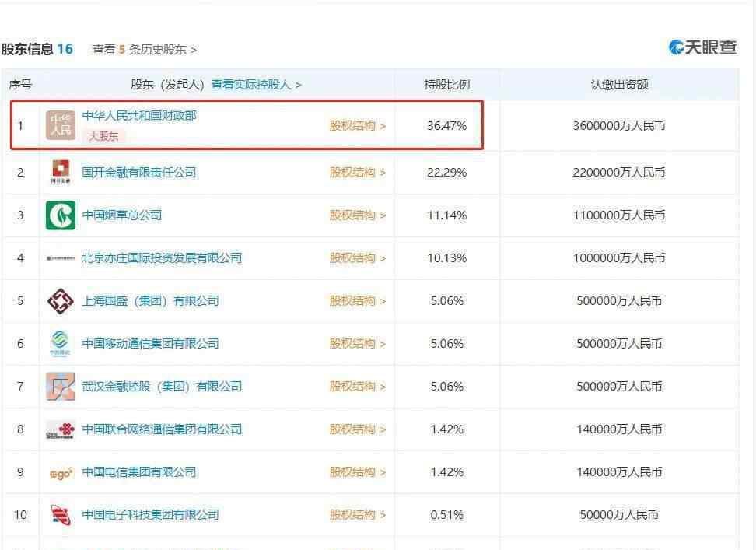
Task: Open 中国烟草总公司 company page
Action: click(x=122, y=215)
